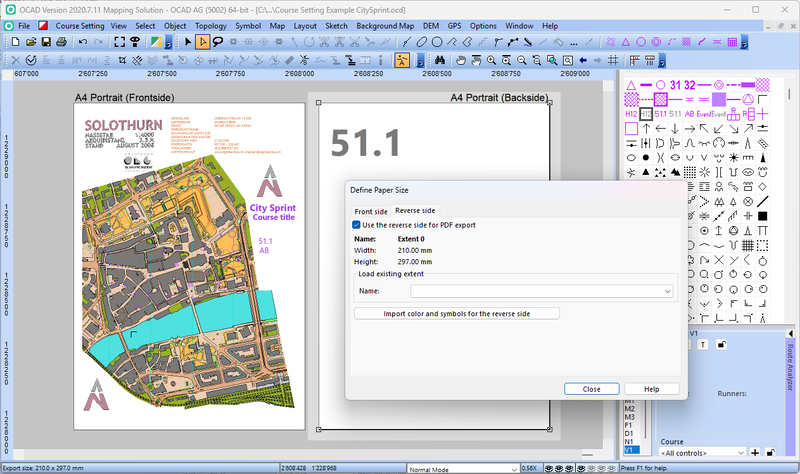Open the Normal Mode dropdown in status bar
This screenshot has height=474, width=800.
463,468
